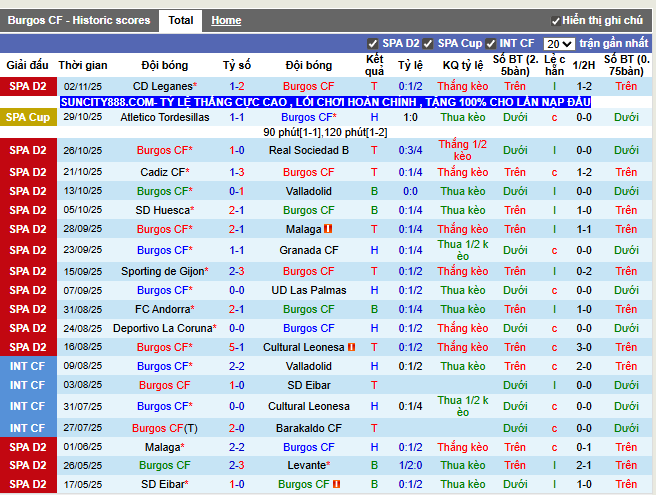The height and width of the screenshot is (495, 656).
Task: Click the 3-0 half-time score
Action: click(x=584, y=347)
